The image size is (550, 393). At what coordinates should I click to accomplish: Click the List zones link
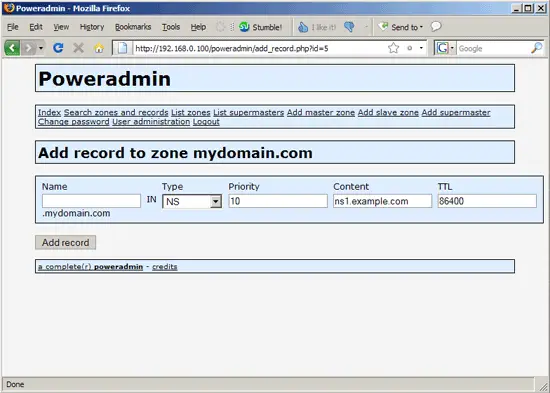191,113
